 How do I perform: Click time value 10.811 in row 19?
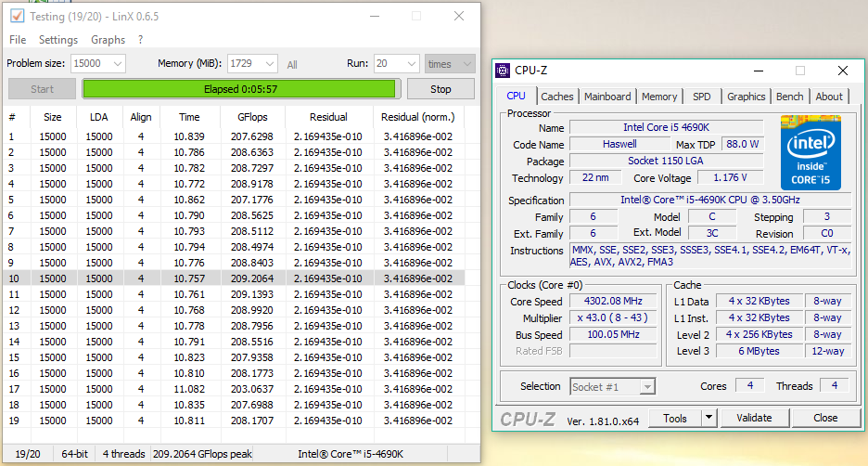pyautogui.click(x=189, y=421)
